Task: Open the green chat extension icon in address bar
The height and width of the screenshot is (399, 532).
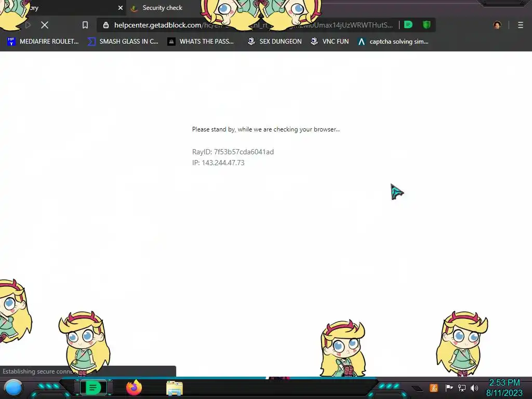Action: pyautogui.click(x=408, y=25)
